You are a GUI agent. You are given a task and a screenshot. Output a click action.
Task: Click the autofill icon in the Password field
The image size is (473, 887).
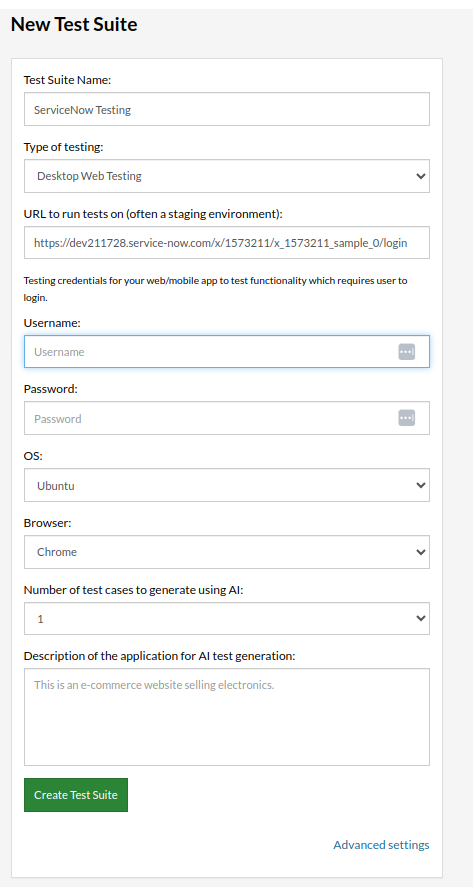click(406, 418)
